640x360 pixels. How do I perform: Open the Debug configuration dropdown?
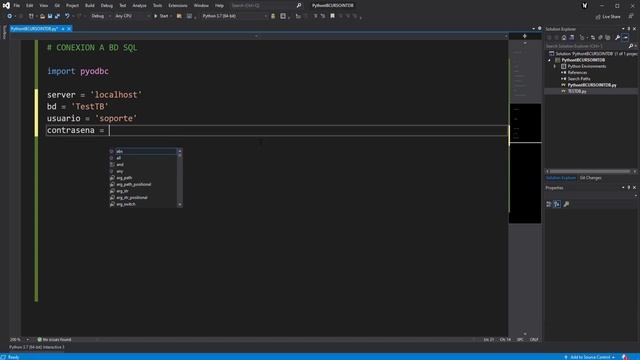(x=100, y=16)
